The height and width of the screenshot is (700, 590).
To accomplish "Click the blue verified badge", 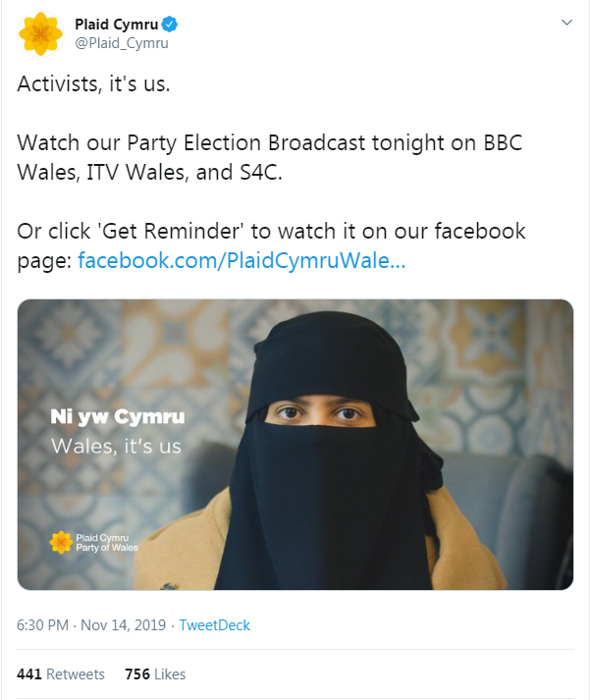I will pyautogui.click(x=170, y=25).
